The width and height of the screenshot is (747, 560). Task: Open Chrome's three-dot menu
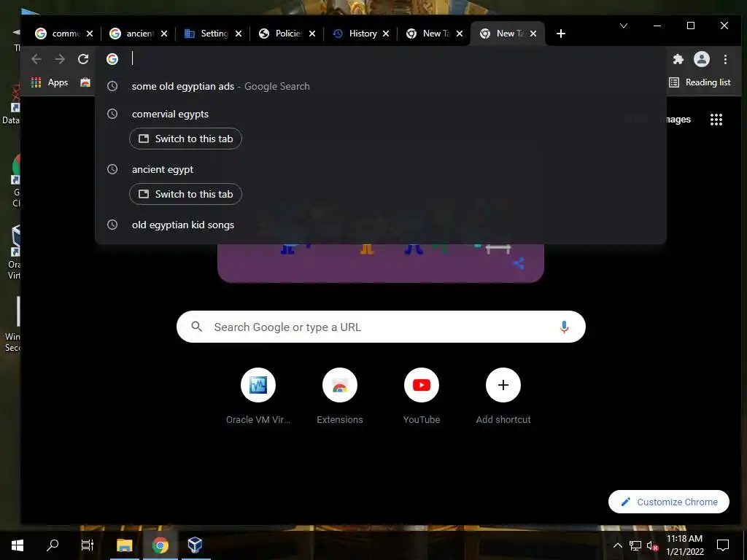point(725,59)
